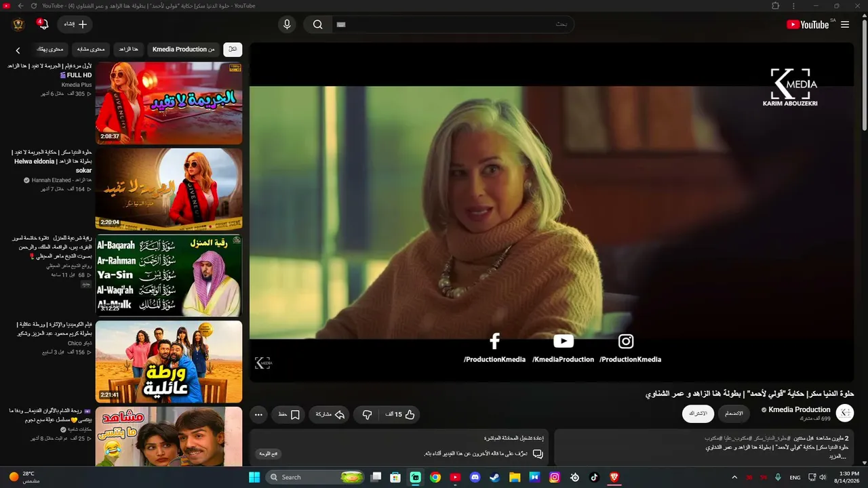Save the video to playlist (حفظ)

pyautogui.click(x=289, y=414)
